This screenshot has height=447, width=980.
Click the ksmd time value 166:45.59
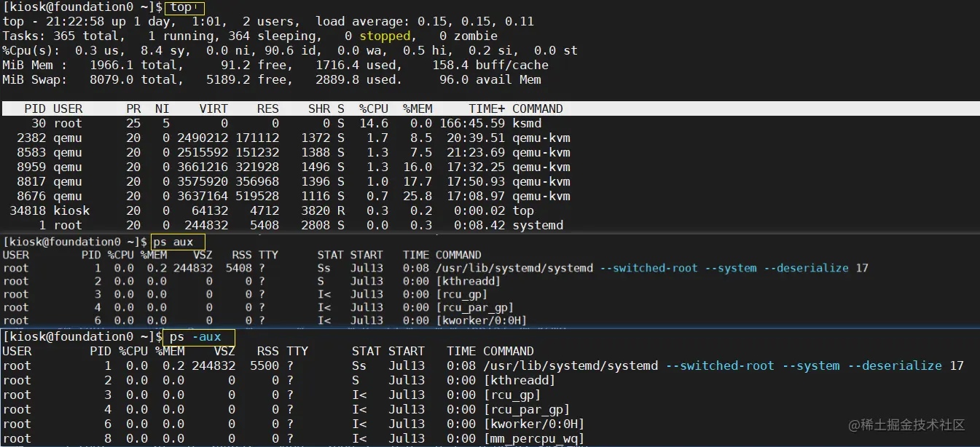(472, 123)
